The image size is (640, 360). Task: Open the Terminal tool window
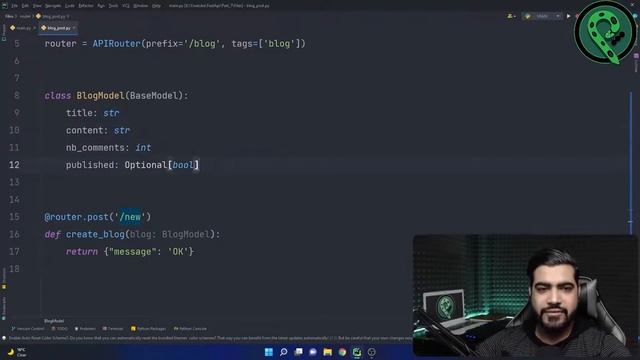(x=113, y=329)
